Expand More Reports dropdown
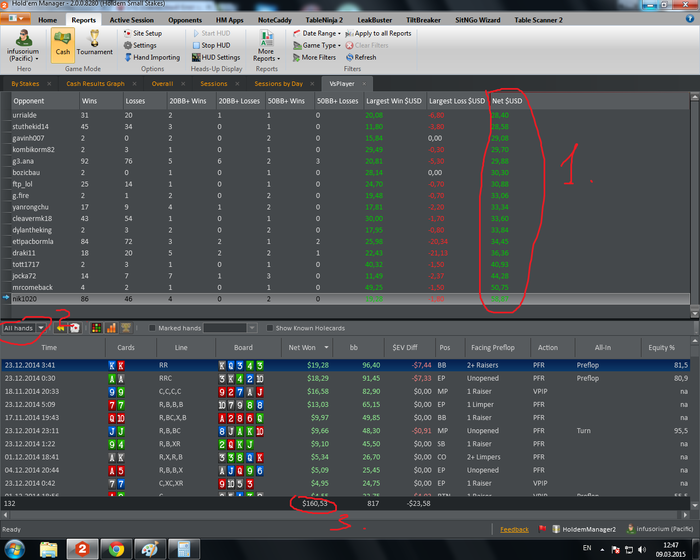This screenshot has width=700, height=560. (267, 46)
